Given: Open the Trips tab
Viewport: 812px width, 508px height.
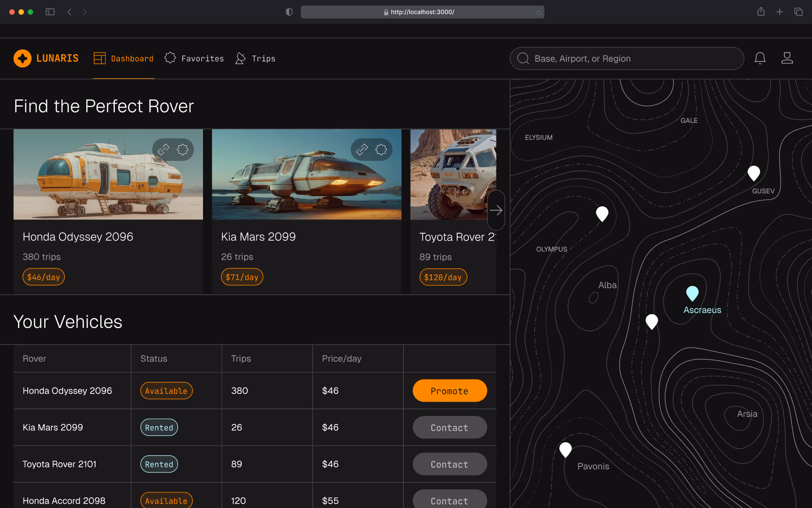Looking at the screenshot, I should tap(255, 58).
